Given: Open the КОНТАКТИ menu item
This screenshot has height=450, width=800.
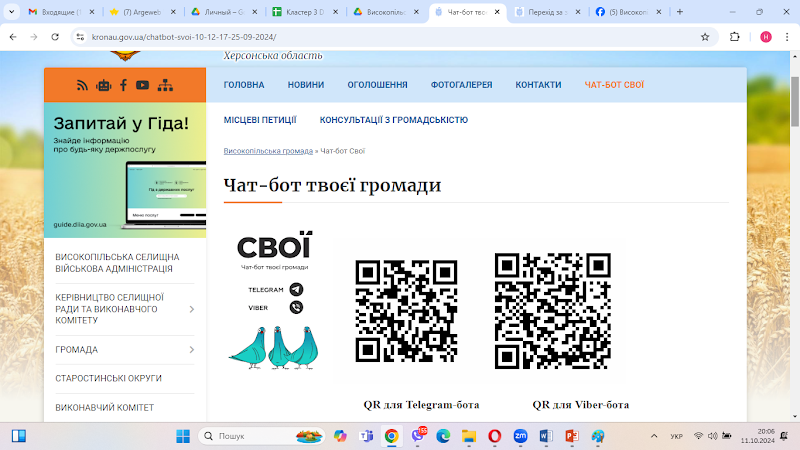Looking at the screenshot, I should (x=538, y=85).
